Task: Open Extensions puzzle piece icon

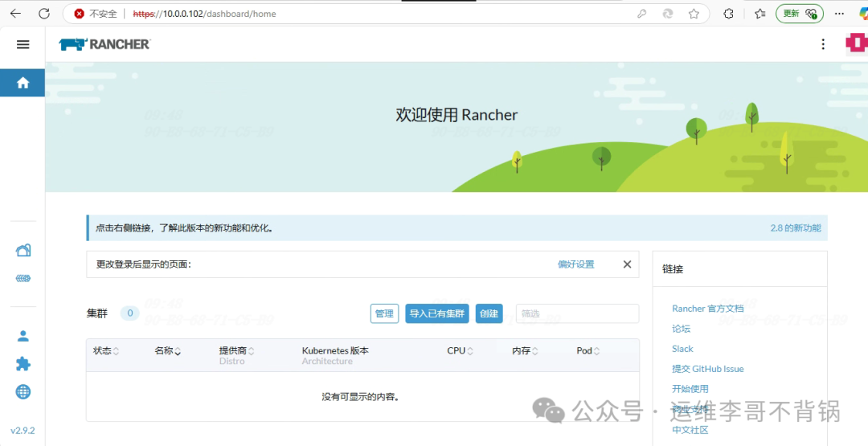Action: 23,363
